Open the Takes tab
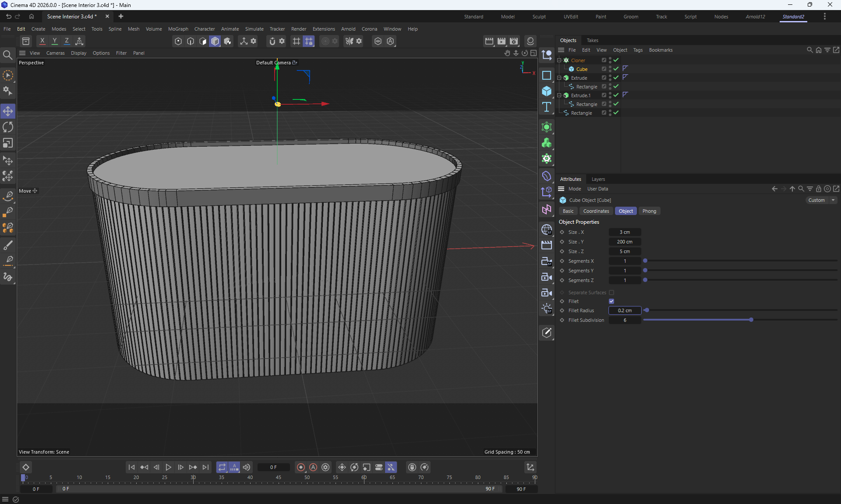Image resolution: width=841 pixels, height=504 pixels. (x=592, y=40)
